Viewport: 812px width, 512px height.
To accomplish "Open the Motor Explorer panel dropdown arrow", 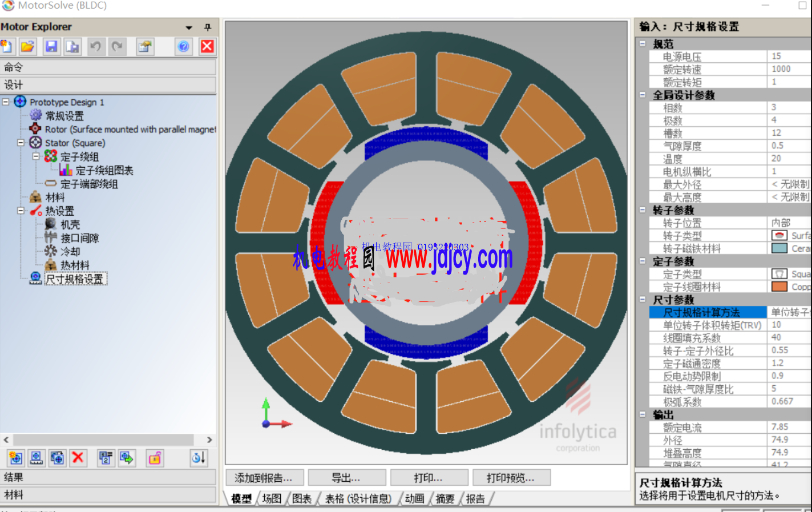I will point(189,27).
